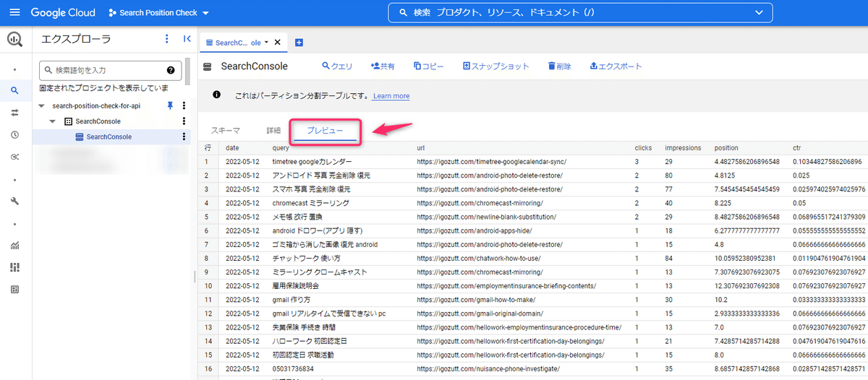Switch to the Details (詳細) tab
This screenshot has width=868, height=380.
273,131
